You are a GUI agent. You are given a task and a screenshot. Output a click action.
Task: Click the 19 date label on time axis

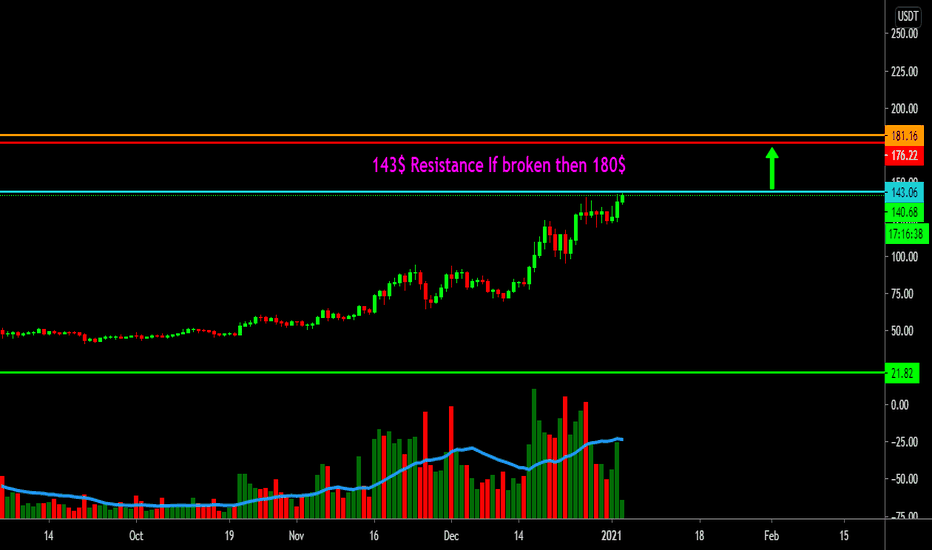229,536
